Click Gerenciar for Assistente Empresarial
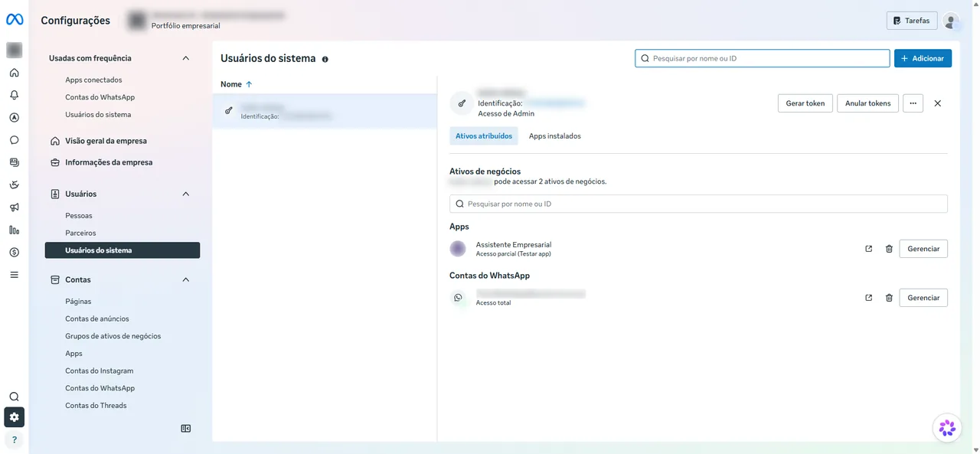The height and width of the screenshot is (454, 980). 923,249
